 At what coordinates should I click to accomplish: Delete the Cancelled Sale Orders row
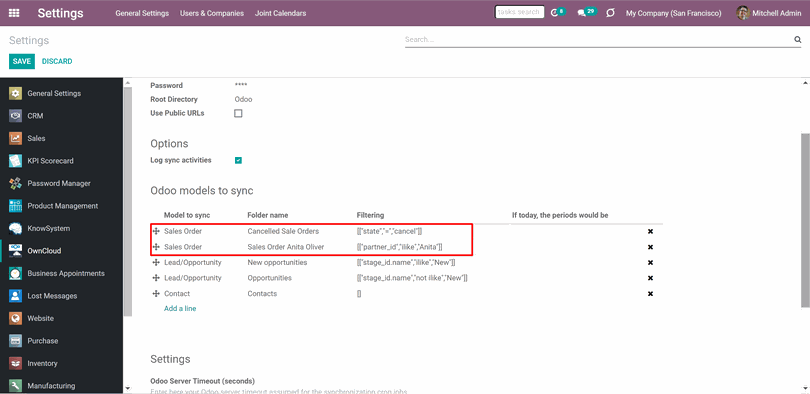click(x=650, y=231)
